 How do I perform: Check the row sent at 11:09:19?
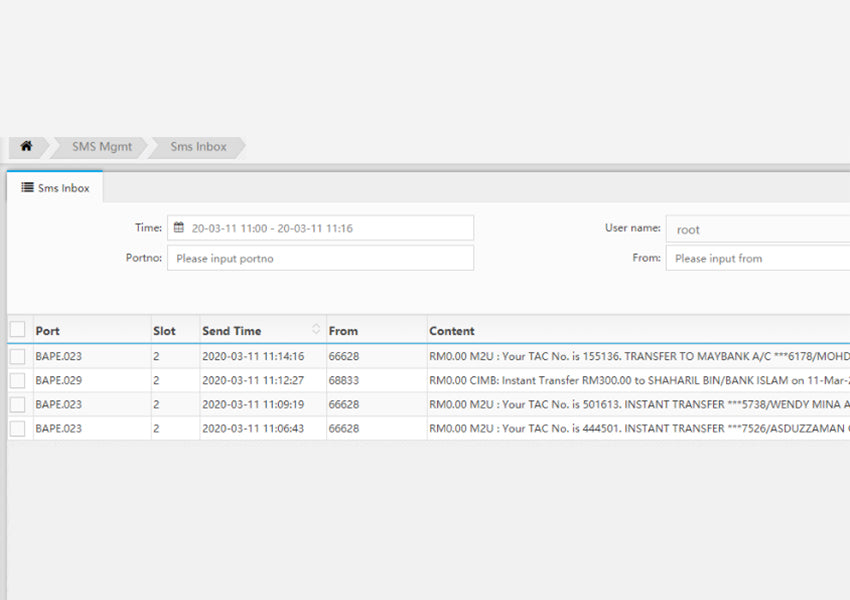[17, 404]
